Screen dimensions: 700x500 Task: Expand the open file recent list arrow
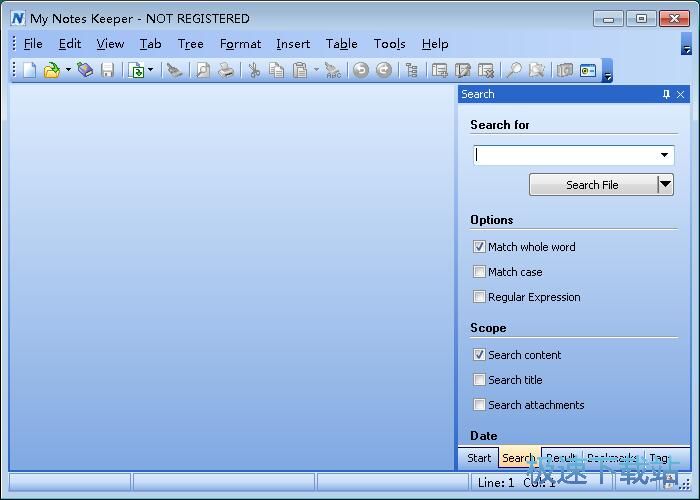tap(68, 70)
